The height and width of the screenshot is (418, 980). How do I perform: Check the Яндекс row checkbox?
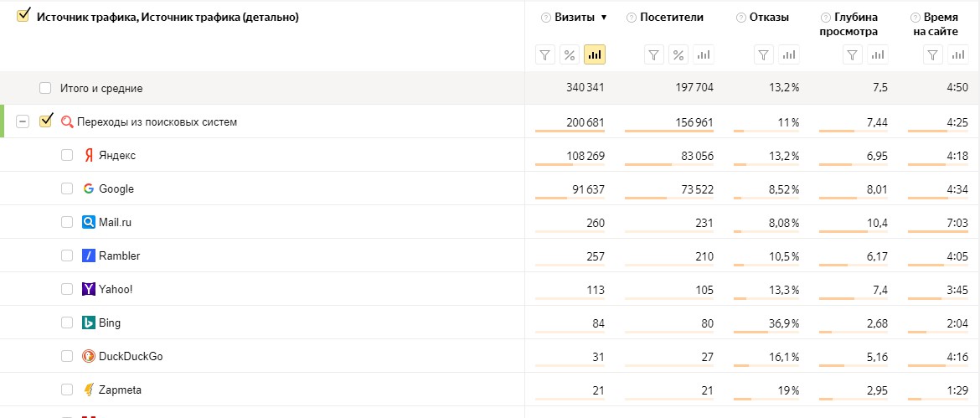click(x=67, y=155)
